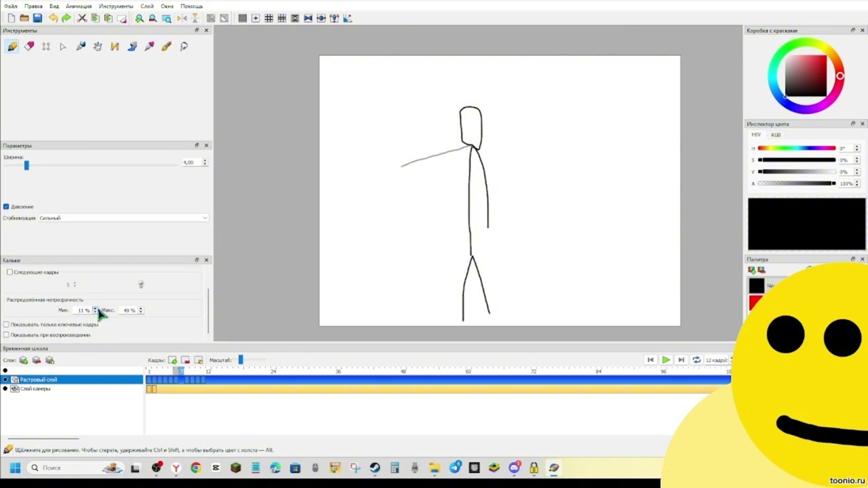Viewport: 868px width, 488px height.
Task: Select the Polyline tool
Action: [x=115, y=46]
